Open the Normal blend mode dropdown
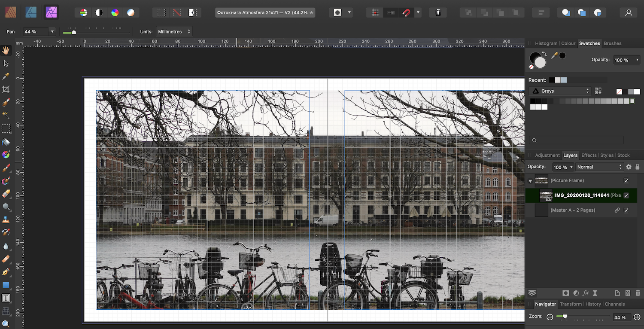644x329 pixels. [599, 167]
